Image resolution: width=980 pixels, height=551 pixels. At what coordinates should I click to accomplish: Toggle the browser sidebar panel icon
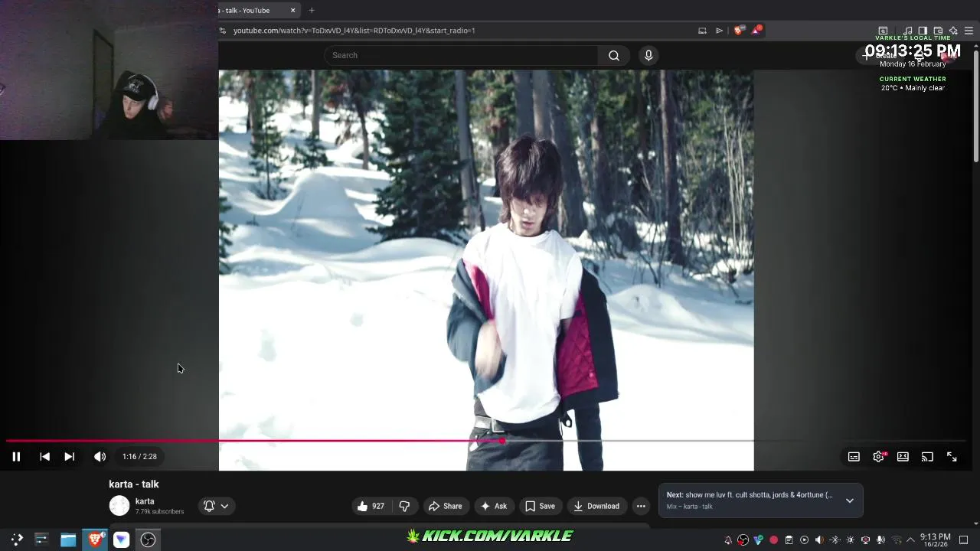point(923,31)
